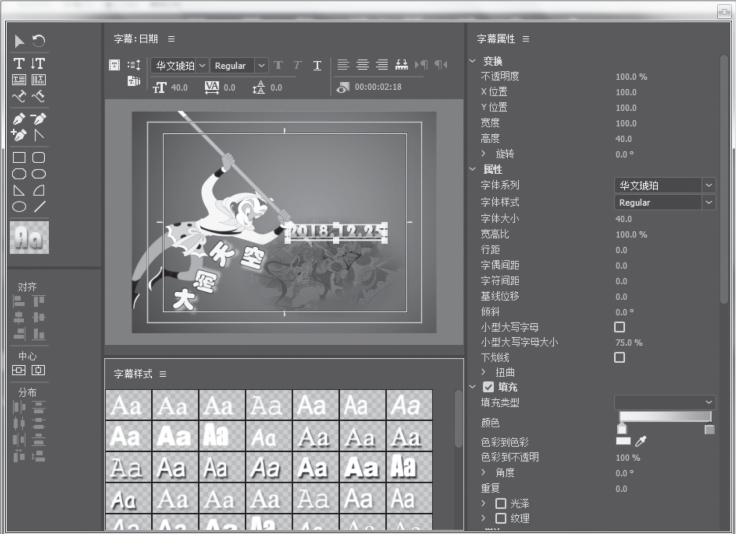Toggle Bold text formatting
This screenshot has width=736, height=534.
click(x=278, y=65)
